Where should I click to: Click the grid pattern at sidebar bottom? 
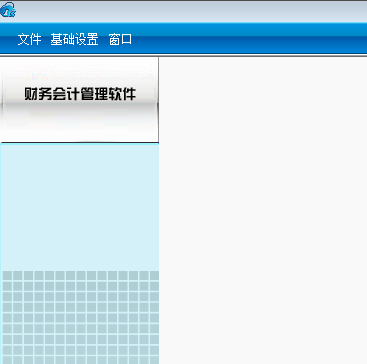coord(80,317)
